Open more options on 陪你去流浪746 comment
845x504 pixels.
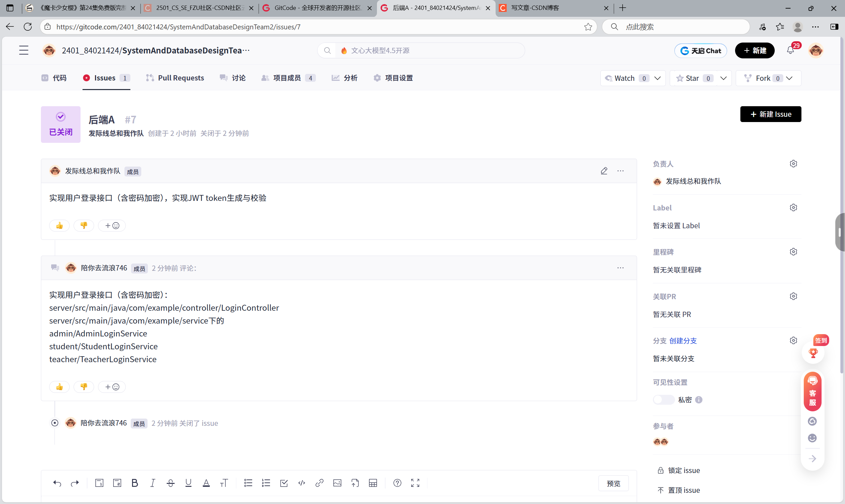pos(621,268)
